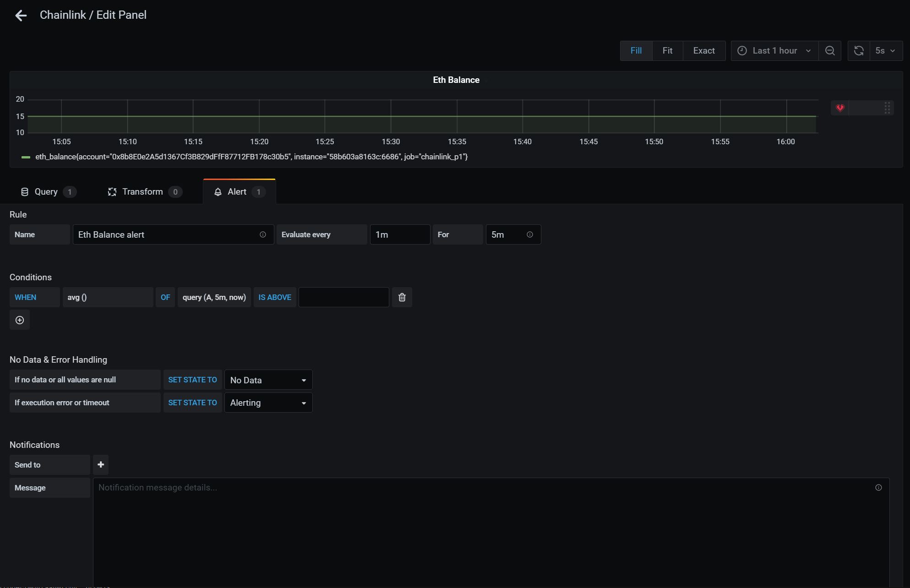Click the 15:30 time axis label

coord(391,142)
